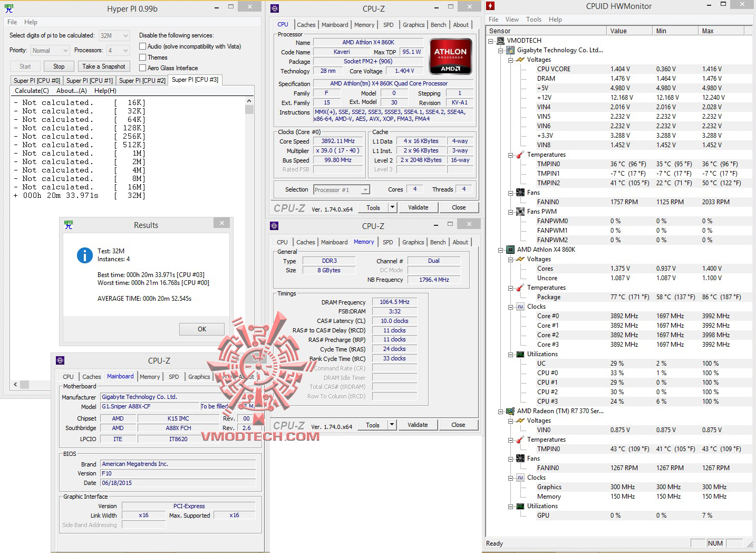The image size is (756, 553).
Task: Click the motherboard Voltages icon in HWMonitor
Action: tap(520, 60)
